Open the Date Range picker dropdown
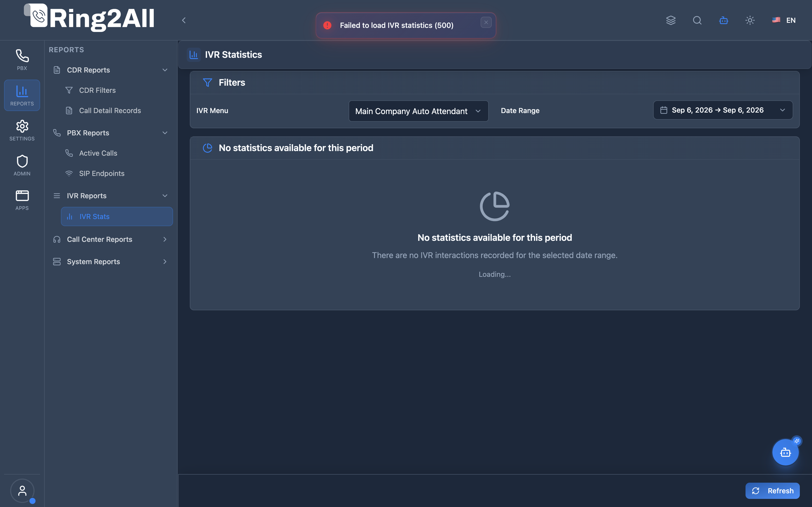812x507 pixels. click(x=723, y=110)
